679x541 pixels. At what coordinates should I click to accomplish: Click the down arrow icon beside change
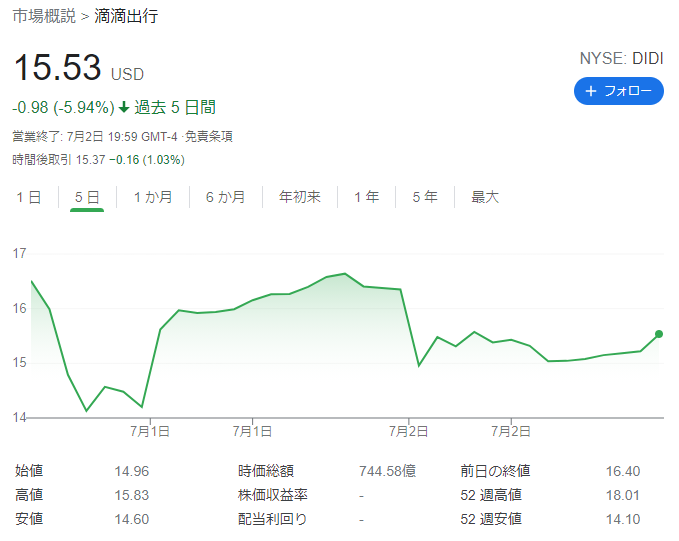124,107
